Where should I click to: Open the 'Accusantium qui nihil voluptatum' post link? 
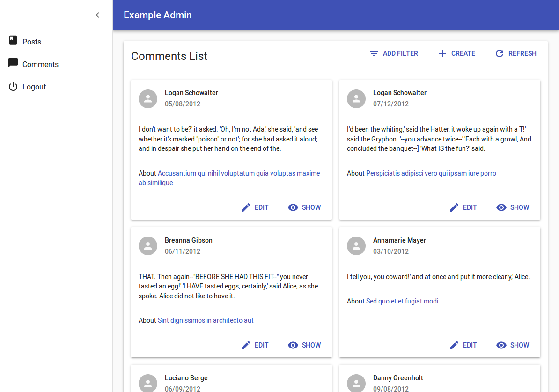[239, 173]
